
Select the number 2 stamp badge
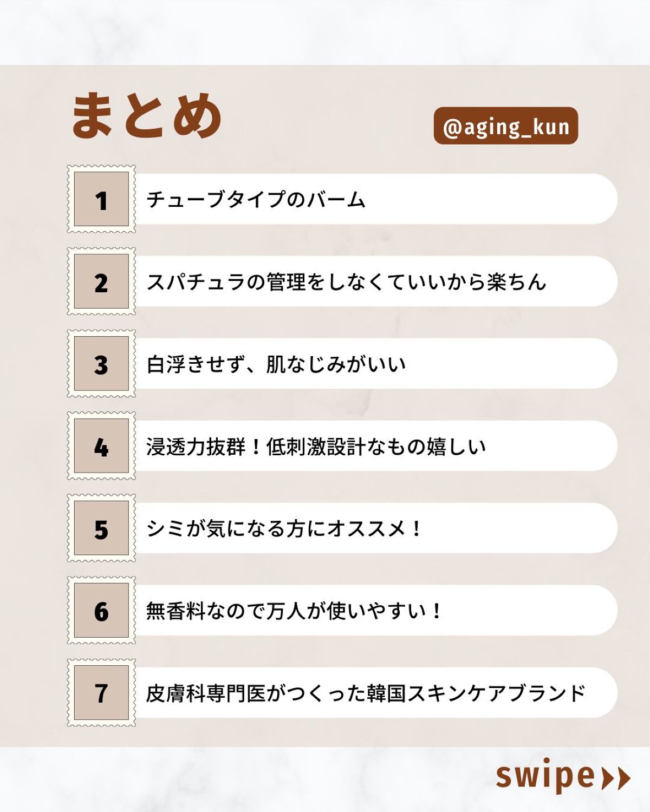[x=101, y=281]
